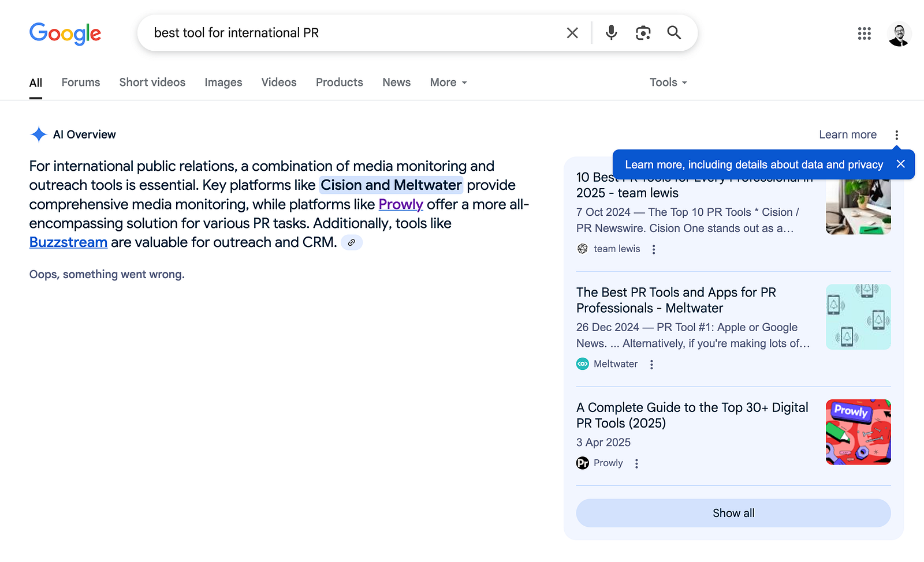This screenshot has height=562, width=924.
Task: Follow the Prowly link in the overview
Action: pos(401,204)
